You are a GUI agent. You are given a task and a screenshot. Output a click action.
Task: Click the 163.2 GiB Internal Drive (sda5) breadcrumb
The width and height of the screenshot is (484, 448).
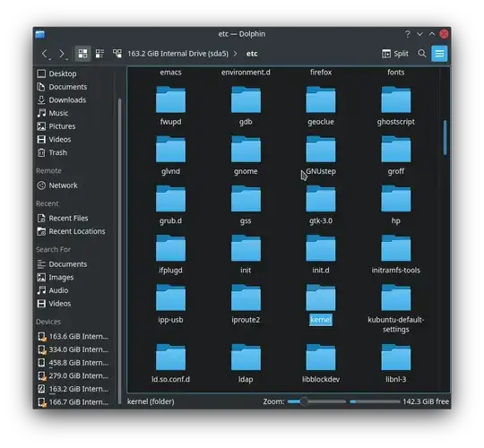[177, 54]
